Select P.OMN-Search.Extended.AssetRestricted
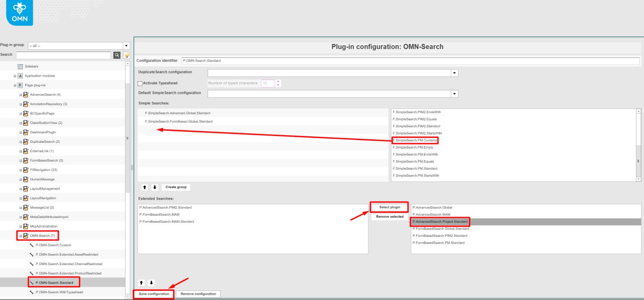The height and width of the screenshot is (300, 644). coord(67,255)
